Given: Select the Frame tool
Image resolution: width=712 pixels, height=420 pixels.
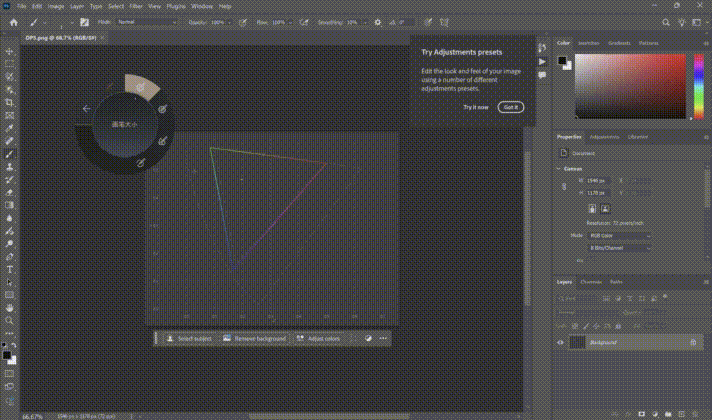Looking at the screenshot, I should pos(9,115).
